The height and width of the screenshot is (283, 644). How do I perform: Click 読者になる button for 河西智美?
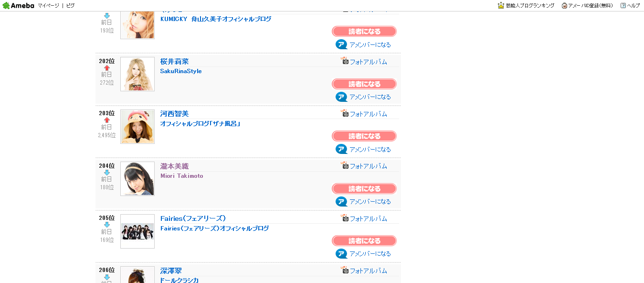[364, 136]
